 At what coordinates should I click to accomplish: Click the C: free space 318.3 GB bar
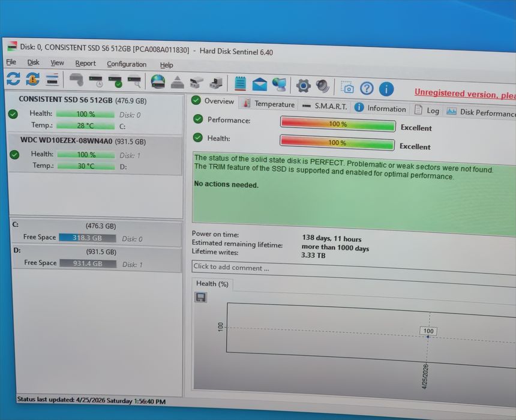[x=87, y=238]
